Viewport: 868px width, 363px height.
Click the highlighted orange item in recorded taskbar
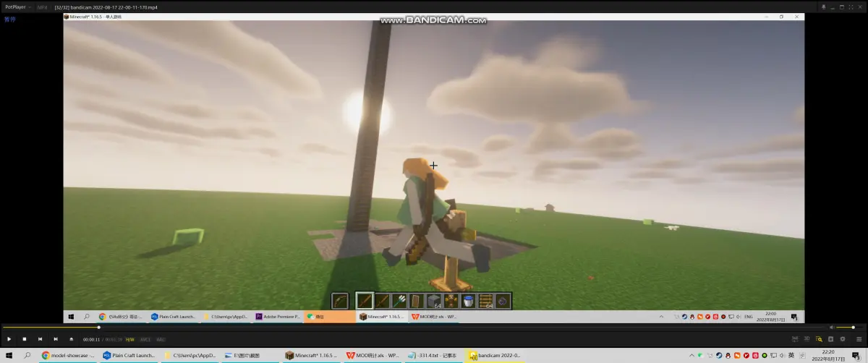point(328,317)
